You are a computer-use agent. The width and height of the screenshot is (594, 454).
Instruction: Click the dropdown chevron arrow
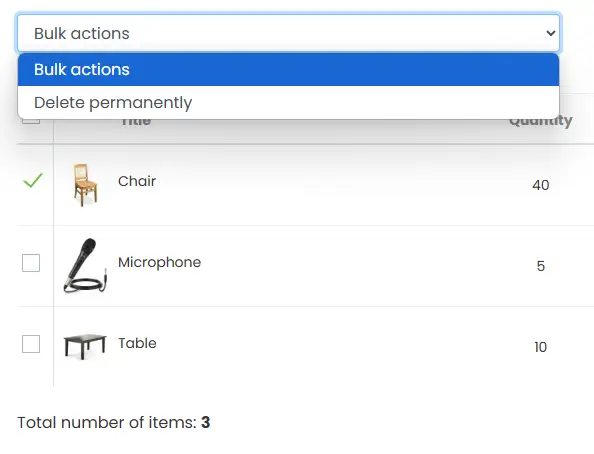coord(551,33)
